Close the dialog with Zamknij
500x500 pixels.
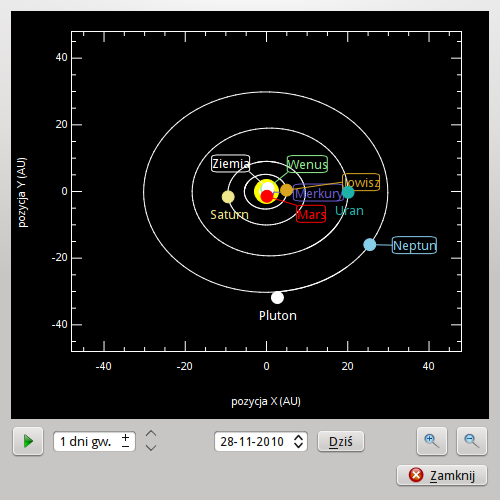pyautogui.click(x=442, y=475)
